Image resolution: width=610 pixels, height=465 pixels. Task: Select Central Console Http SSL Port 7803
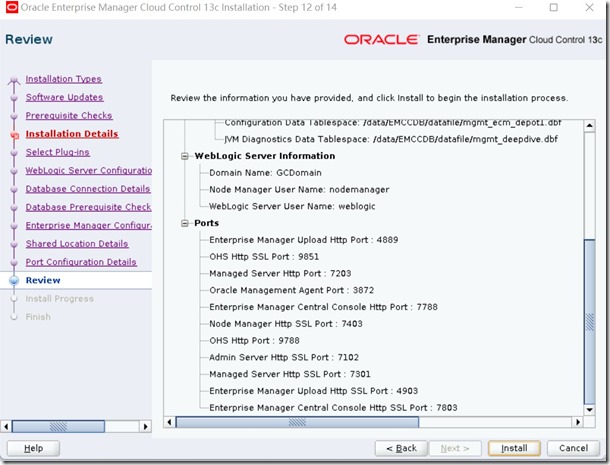coord(333,408)
